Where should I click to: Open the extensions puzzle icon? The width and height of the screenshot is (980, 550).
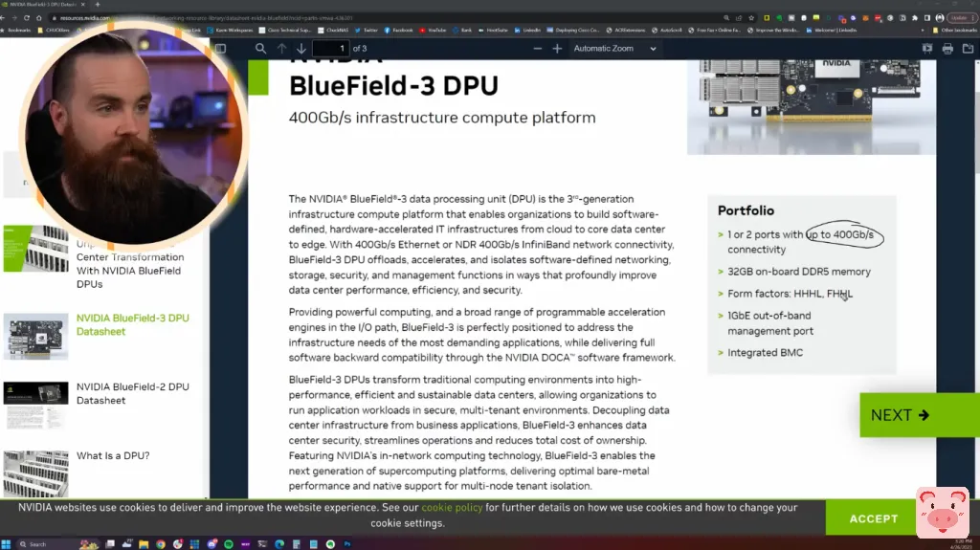tap(915, 18)
